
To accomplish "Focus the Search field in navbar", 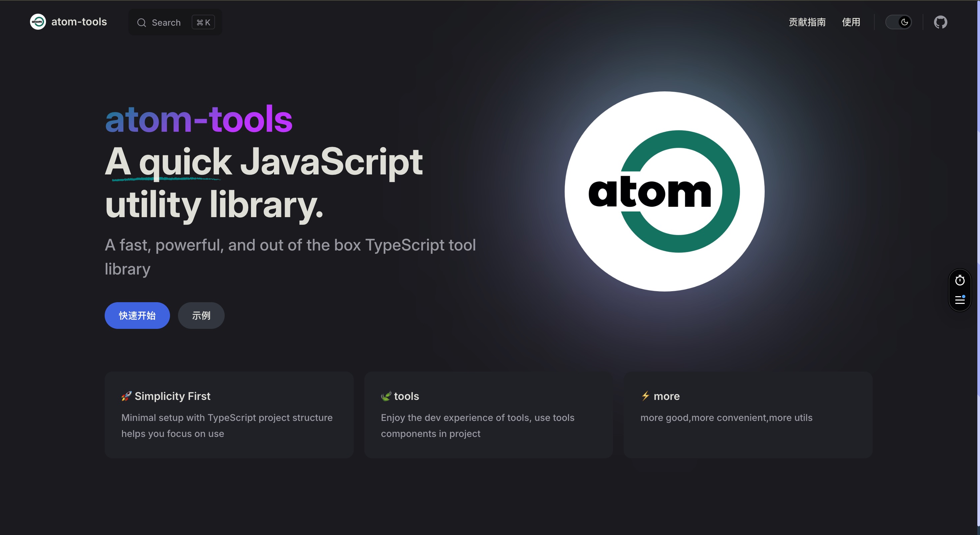I will [x=166, y=23].
